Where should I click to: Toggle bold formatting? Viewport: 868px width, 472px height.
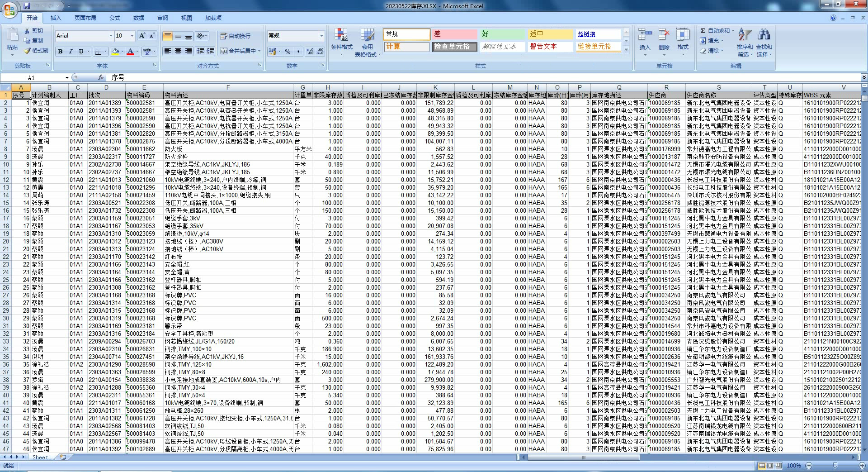click(60, 52)
